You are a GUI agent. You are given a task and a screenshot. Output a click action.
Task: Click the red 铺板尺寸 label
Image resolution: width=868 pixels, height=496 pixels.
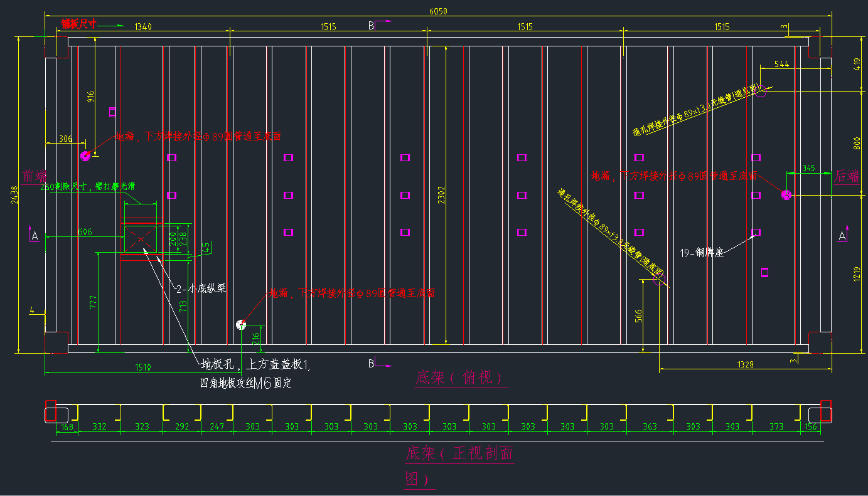[x=78, y=24]
